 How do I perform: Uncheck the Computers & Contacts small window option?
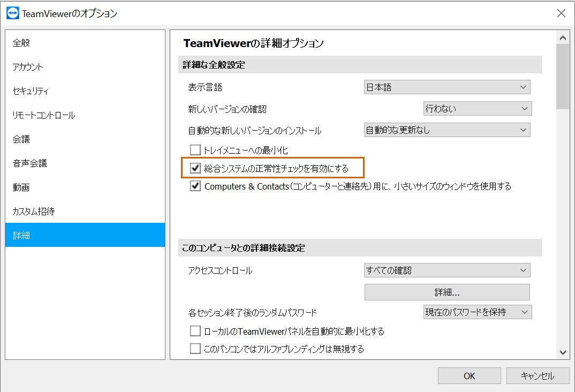[195, 186]
